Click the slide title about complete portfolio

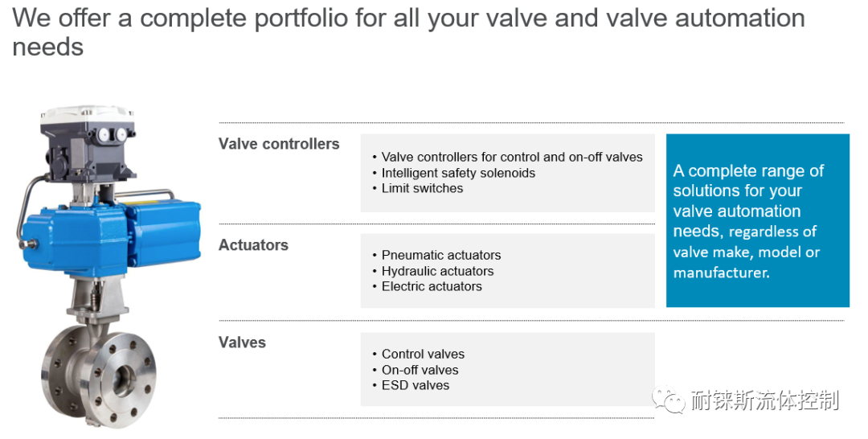click(408, 32)
